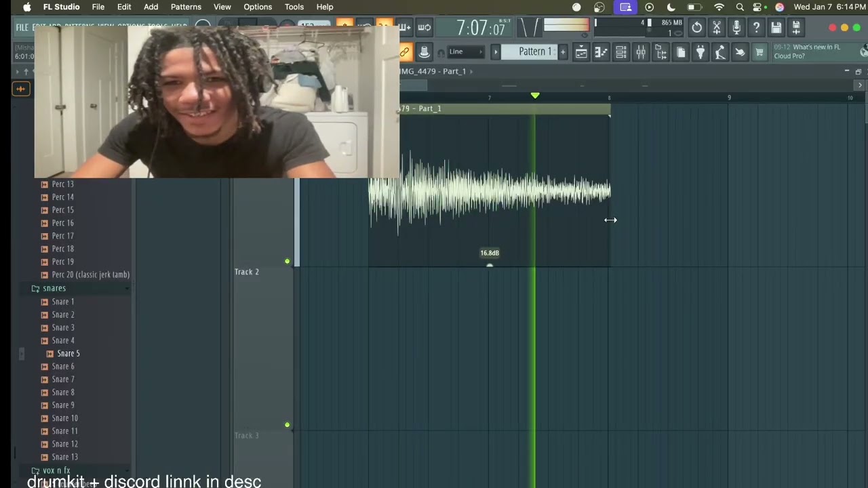Open the undo history panel
868x488 pixels.
point(696,28)
